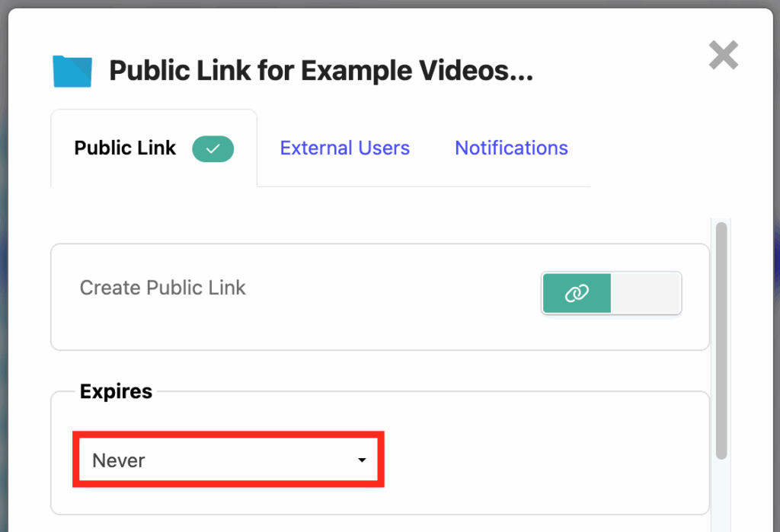Click gray off side of public link switch
The width and height of the screenshot is (780, 532).
(x=646, y=294)
